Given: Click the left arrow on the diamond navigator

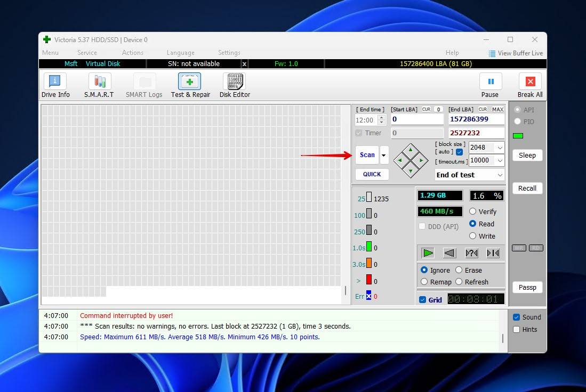Looking at the screenshot, I should 400,160.
